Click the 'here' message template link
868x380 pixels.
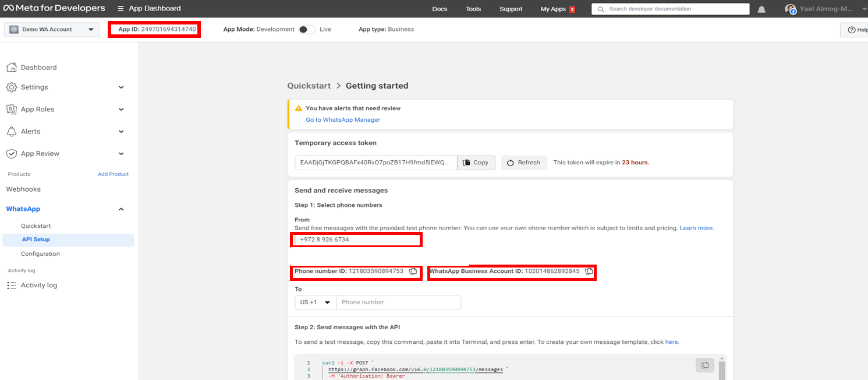point(671,342)
